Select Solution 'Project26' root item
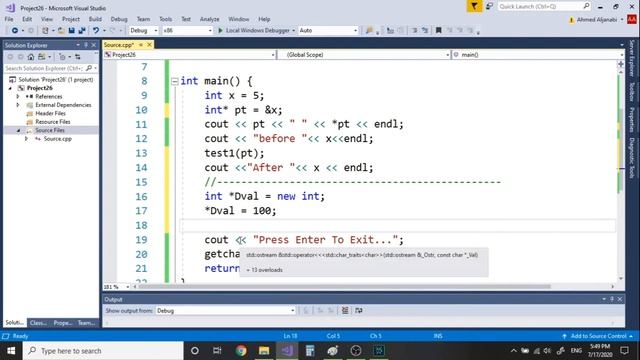Screen dimensions: 640x360 click(x=51, y=80)
